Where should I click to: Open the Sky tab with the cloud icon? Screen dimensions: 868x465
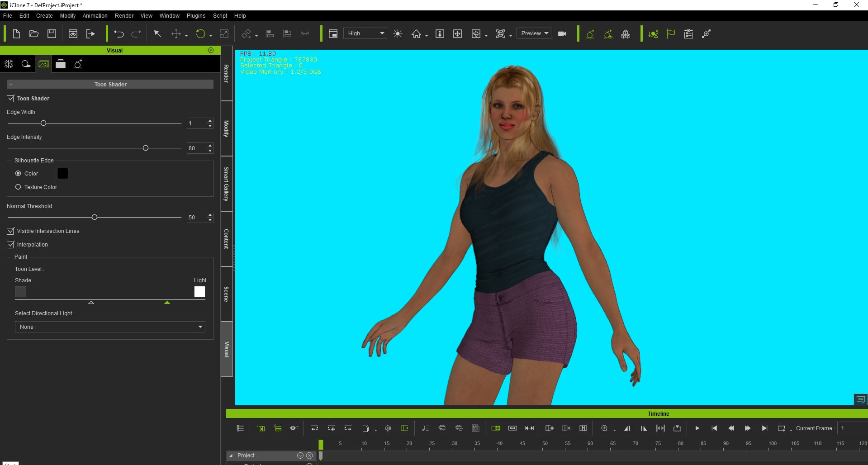pyautogui.click(x=26, y=64)
